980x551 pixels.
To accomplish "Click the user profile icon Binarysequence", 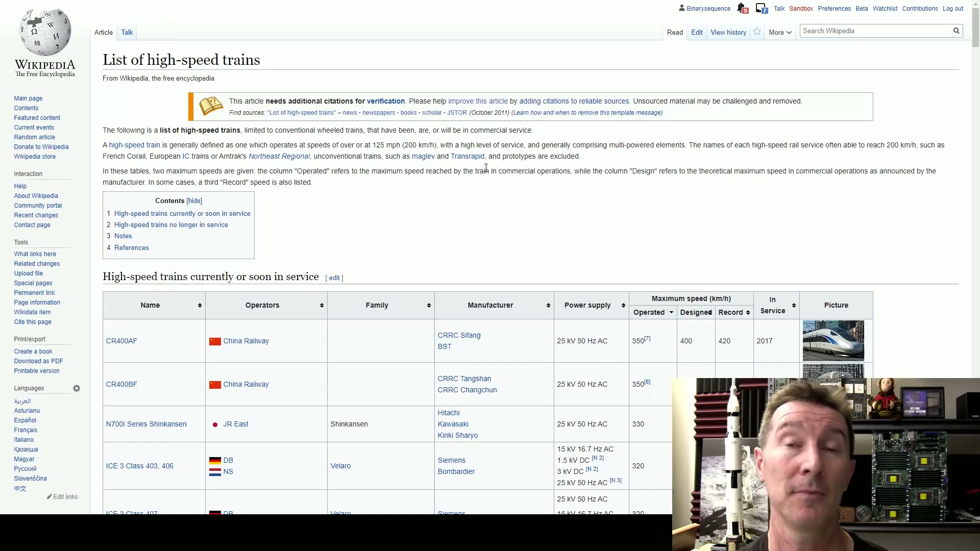I will [x=681, y=8].
